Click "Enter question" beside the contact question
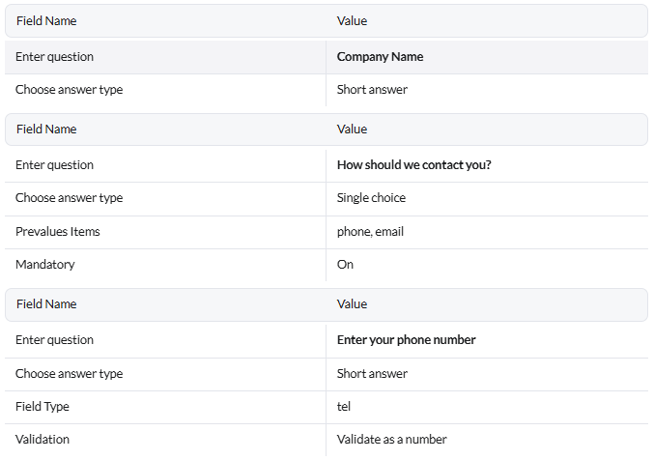 pyautogui.click(x=54, y=165)
